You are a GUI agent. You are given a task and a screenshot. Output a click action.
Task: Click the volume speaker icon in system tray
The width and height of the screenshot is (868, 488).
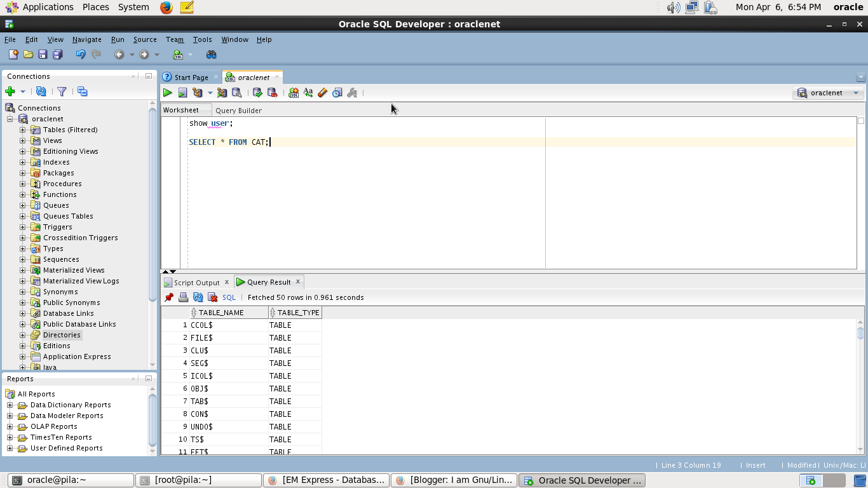pos(674,8)
